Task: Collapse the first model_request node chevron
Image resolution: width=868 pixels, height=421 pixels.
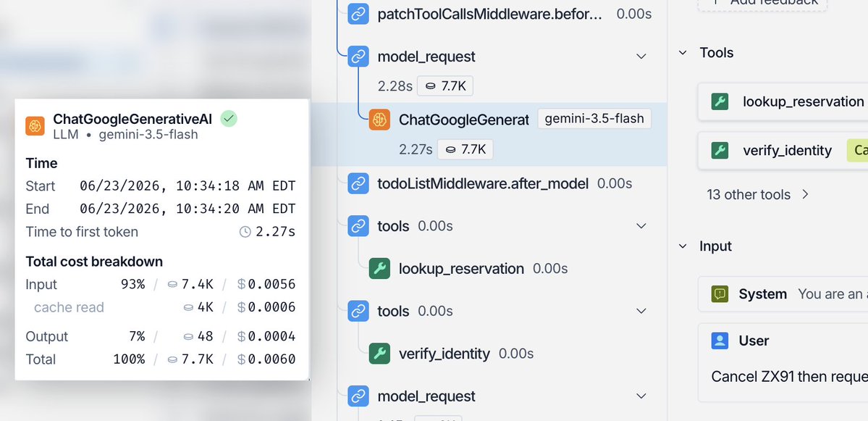Action: [641, 57]
